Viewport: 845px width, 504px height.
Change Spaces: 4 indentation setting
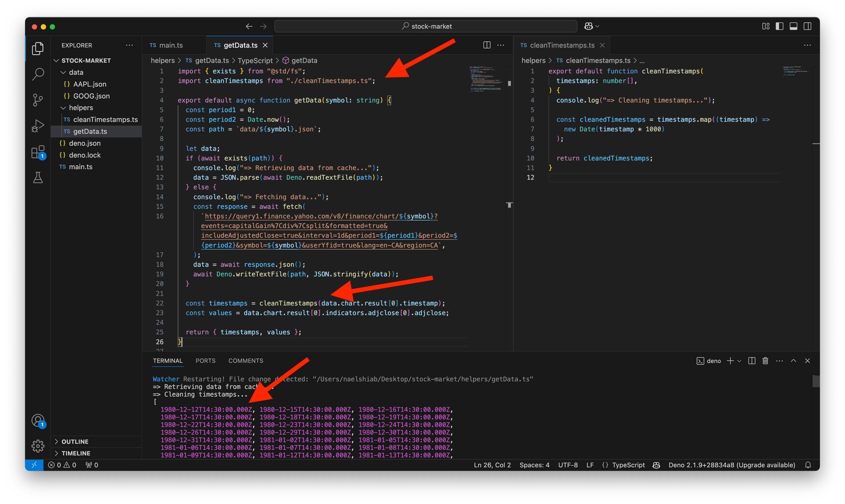pyautogui.click(x=534, y=465)
